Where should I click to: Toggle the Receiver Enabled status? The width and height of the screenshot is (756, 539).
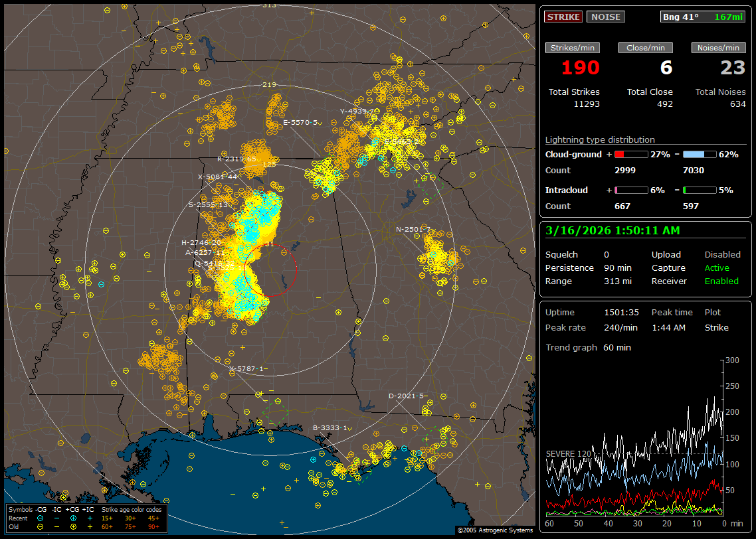721,281
